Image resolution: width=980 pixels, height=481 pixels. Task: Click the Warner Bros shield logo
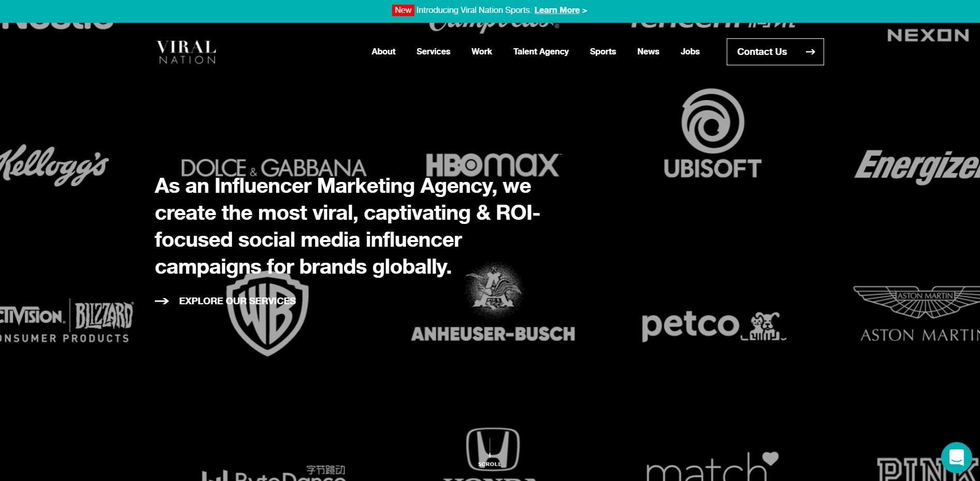tap(267, 313)
